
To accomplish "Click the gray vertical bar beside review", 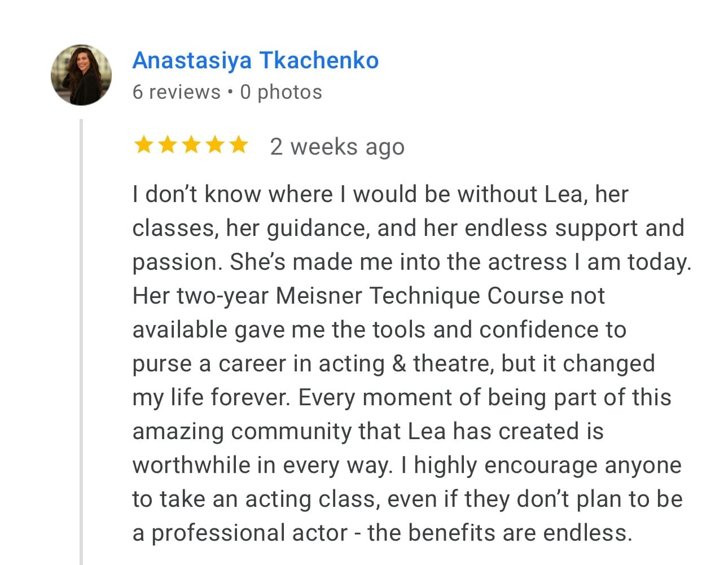I will 81,339.
